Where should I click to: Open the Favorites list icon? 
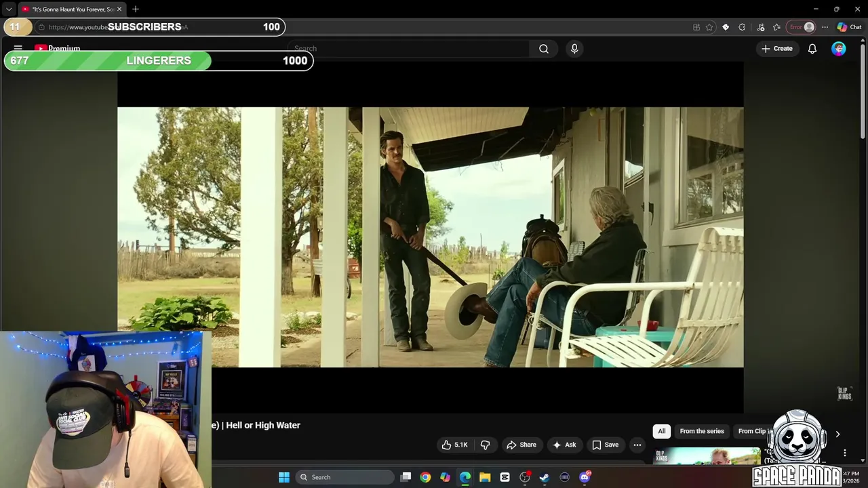[776, 27]
